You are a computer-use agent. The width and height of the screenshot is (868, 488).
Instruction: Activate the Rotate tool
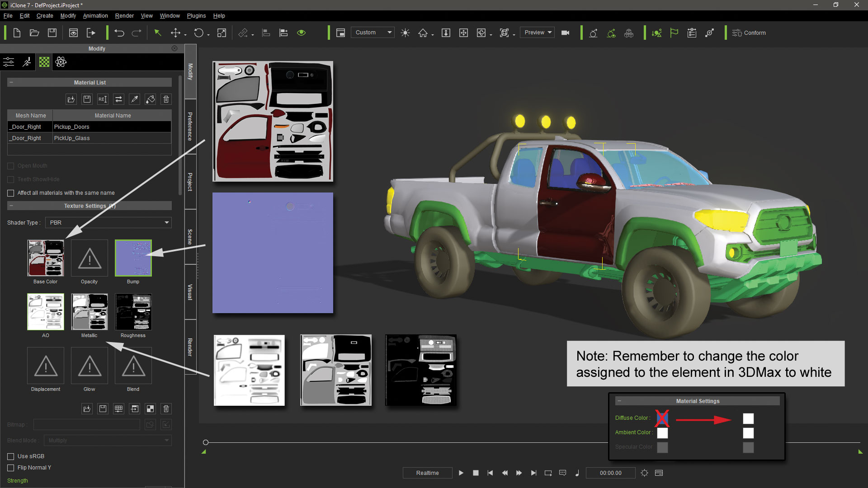click(198, 33)
